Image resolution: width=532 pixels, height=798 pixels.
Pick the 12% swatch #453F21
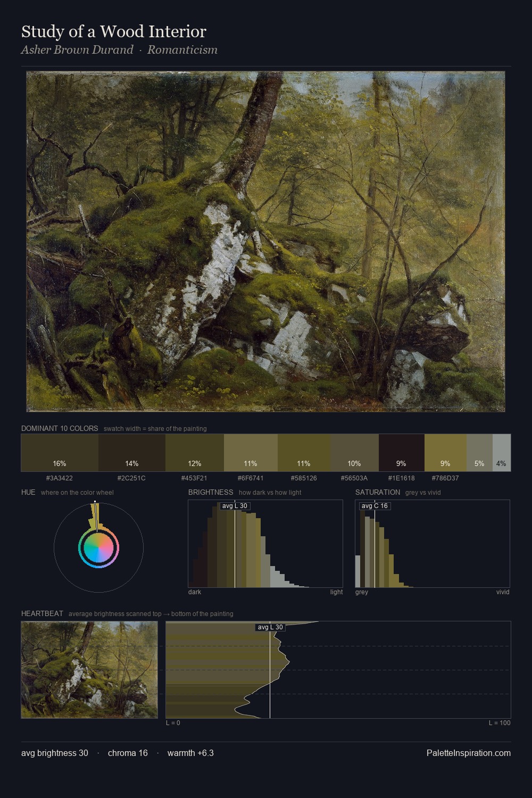click(195, 453)
